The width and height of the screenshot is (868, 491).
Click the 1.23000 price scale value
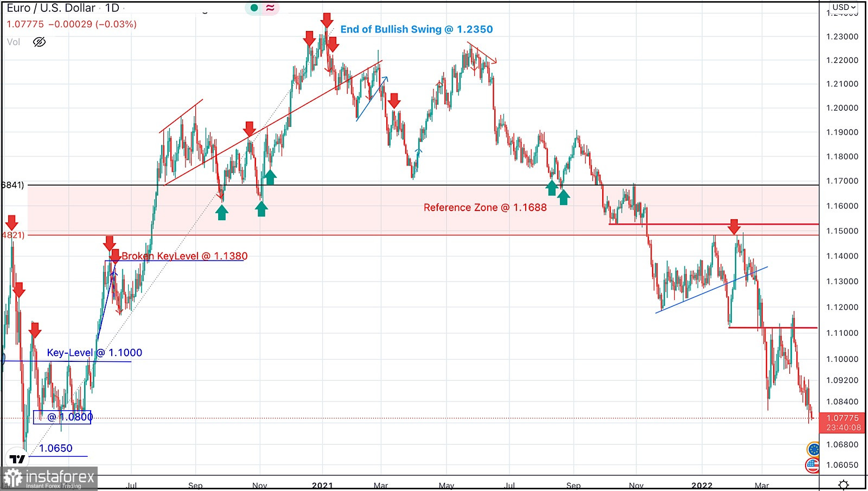click(842, 37)
